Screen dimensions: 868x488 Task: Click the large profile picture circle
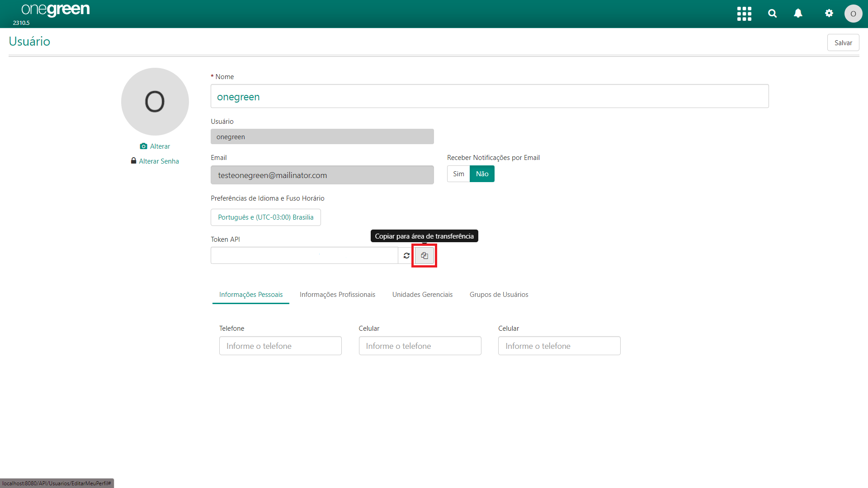(155, 102)
